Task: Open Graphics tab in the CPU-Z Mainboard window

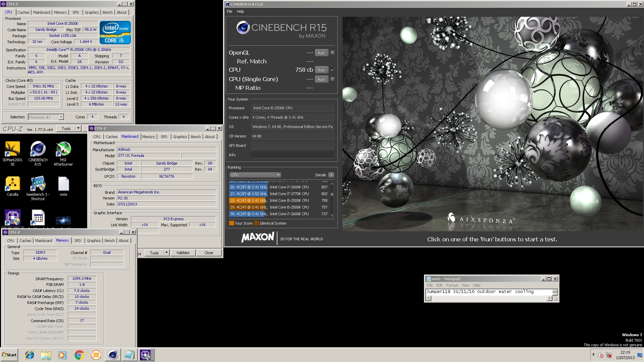Action: (180, 137)
